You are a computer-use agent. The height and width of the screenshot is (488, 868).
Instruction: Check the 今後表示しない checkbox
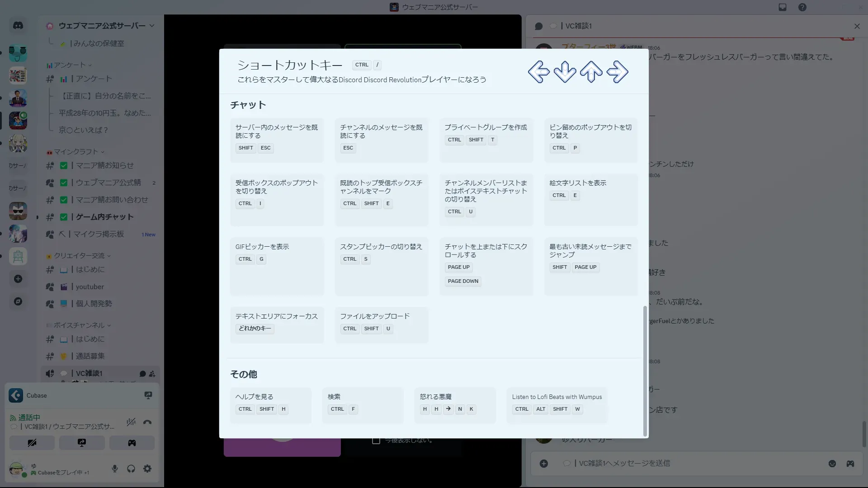(376, 441)
